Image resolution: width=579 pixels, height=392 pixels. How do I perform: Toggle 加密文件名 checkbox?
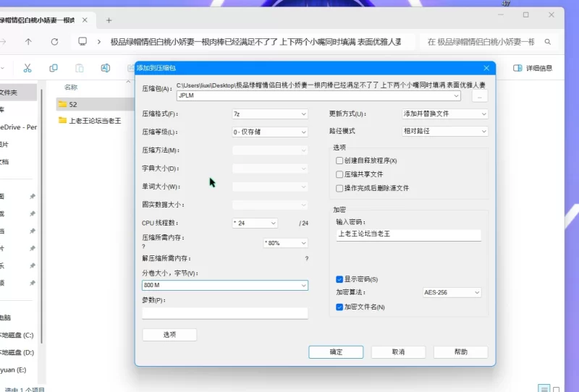(x=339, y=307)
